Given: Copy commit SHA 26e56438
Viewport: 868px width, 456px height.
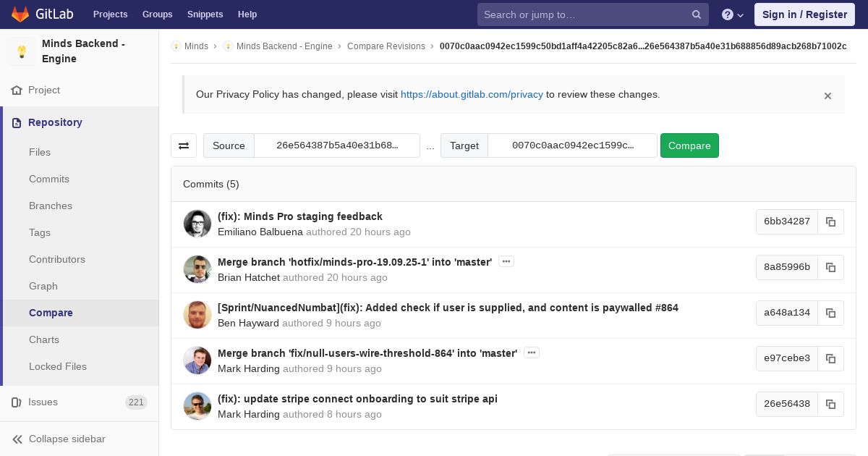Looking at the screenshot, I should point(830,404).
